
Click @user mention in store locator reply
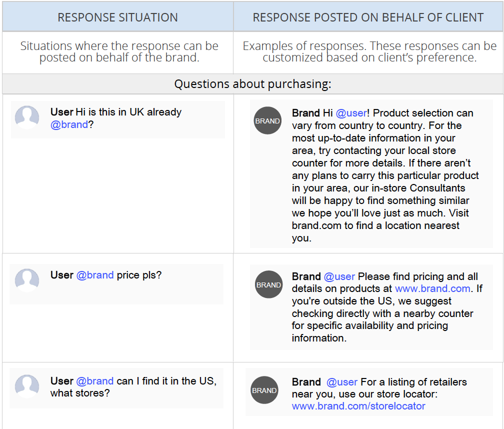click(342, 382)
